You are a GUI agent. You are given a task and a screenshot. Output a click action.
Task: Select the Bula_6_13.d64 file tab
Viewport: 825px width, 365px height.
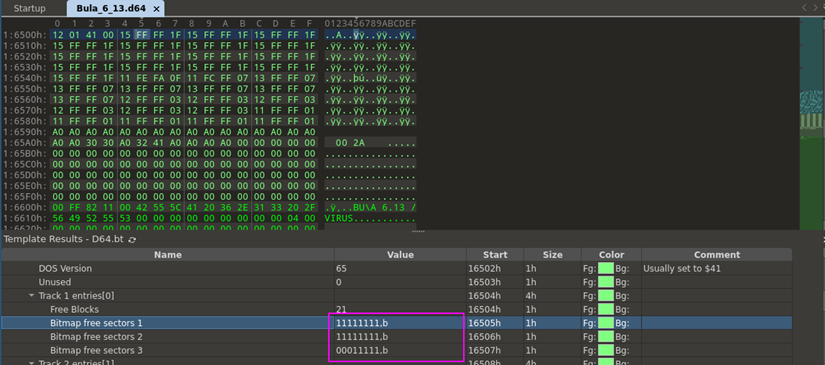(x=116, y=8)
